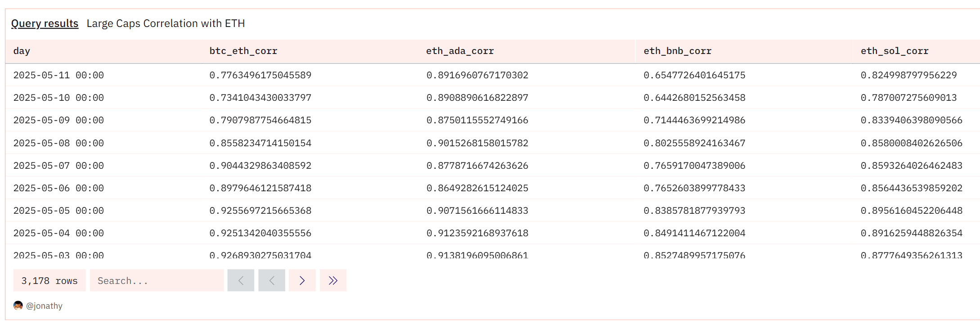Click the jonathy avatar picture

click(18, 306)
